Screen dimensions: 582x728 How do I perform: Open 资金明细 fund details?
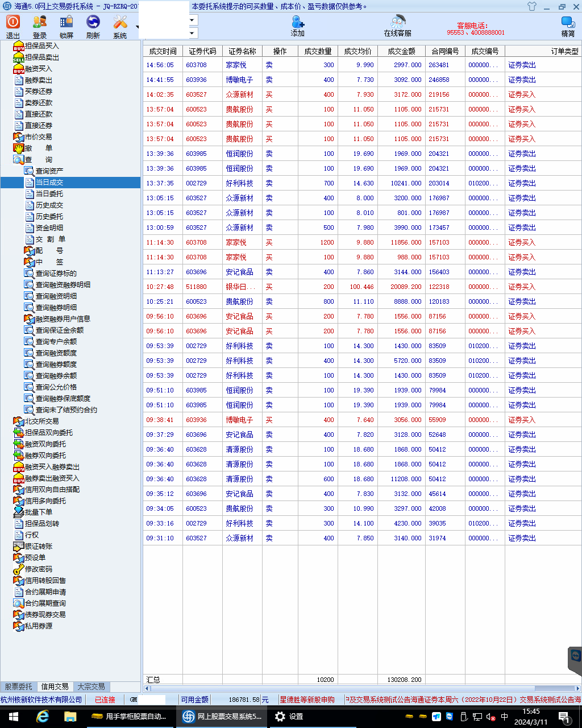49,227
